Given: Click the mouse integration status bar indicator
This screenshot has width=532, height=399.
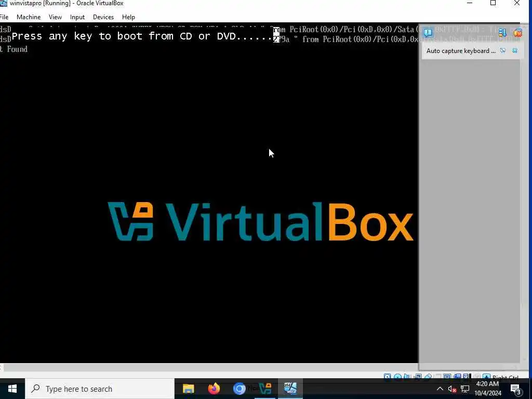Looking at the screenshot, I should 477,377.
